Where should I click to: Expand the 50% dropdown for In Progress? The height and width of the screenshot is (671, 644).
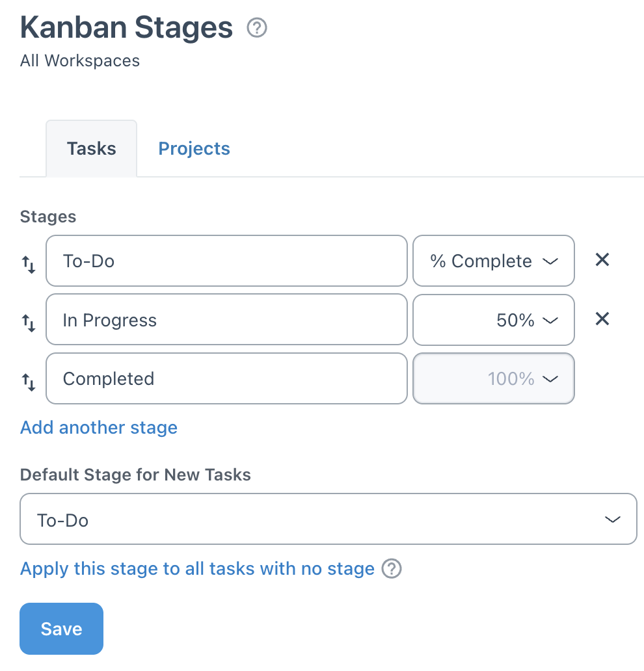pyautogui.click(x=494, y=320)
